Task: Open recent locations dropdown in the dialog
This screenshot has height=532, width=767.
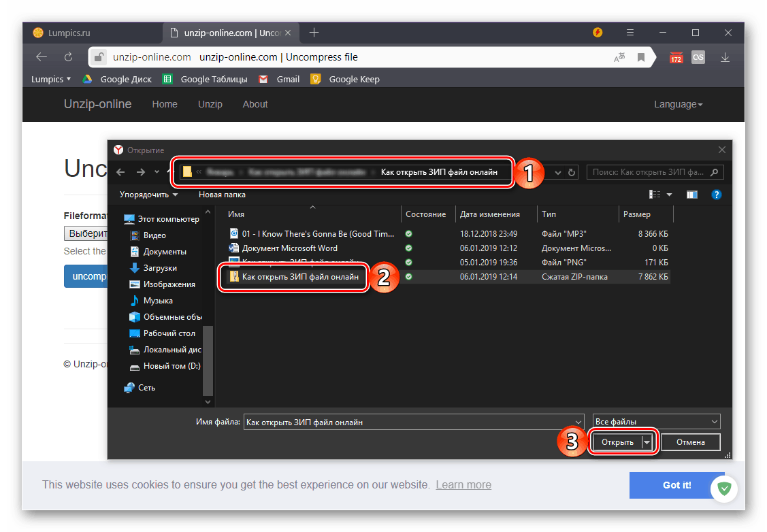Action: 157,172
